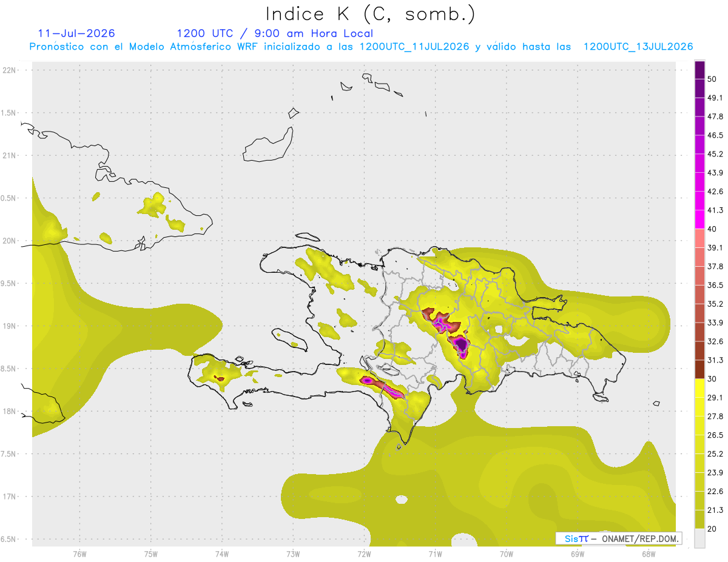Viewport: 728px width, 562px height.
Task: Select the date text '11-Jul-2026'
Action: click(x=76, y=33)
